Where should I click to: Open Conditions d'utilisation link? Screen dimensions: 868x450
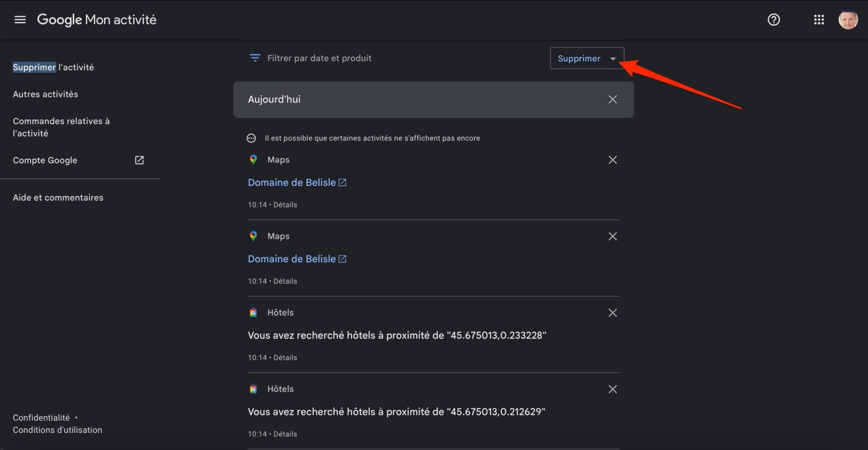57,430
